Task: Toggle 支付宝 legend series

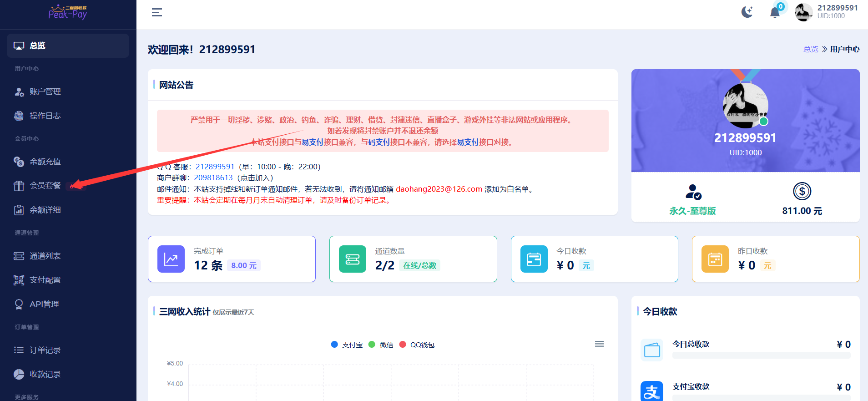Action: [x=347, y=345]
